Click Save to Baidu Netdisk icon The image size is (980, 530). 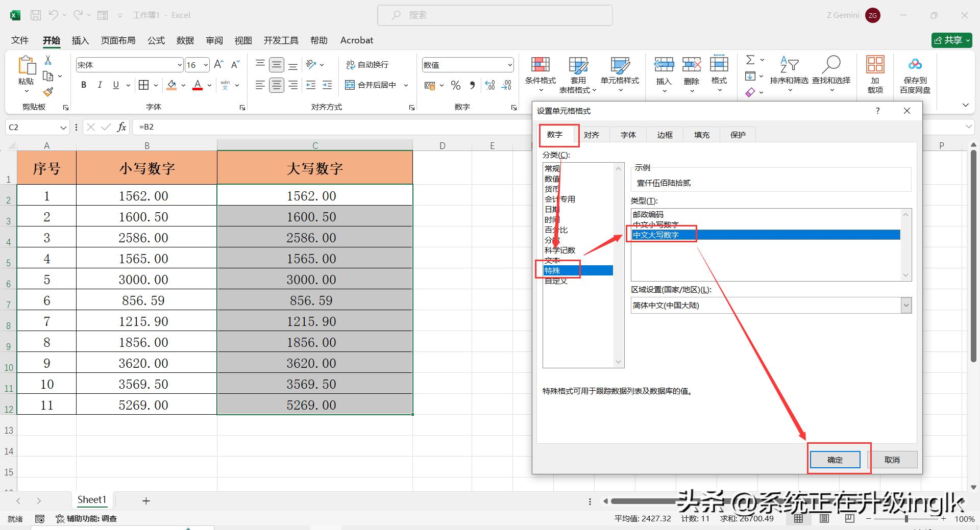(x=915, y=65)
